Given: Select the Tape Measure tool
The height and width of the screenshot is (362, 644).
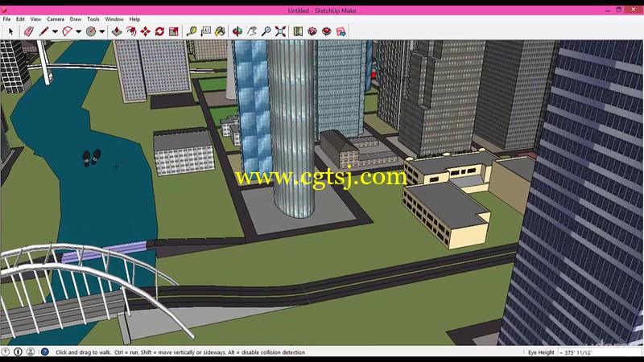Looking at the screenshot, I should click(191, 31).
